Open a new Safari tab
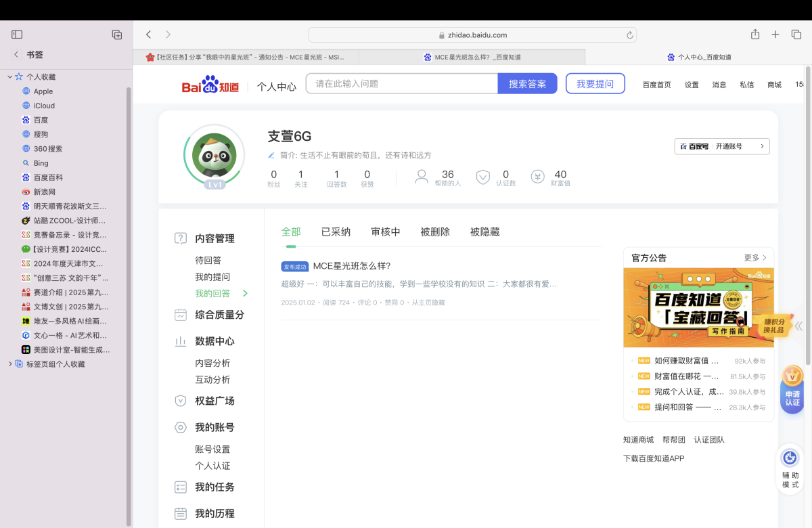 coord(775,35)
